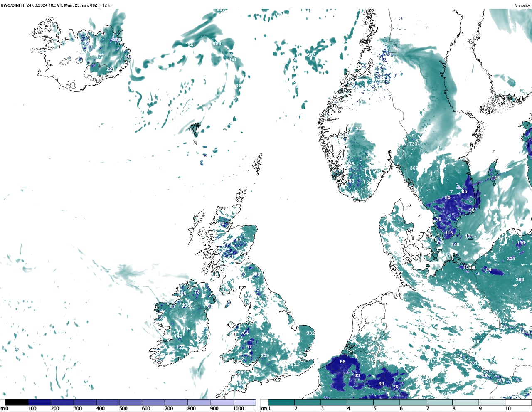The height and width of the screenshot is (412, 532).
Task: Select the 400–500 m legend color block
Action: click(108, 402)
